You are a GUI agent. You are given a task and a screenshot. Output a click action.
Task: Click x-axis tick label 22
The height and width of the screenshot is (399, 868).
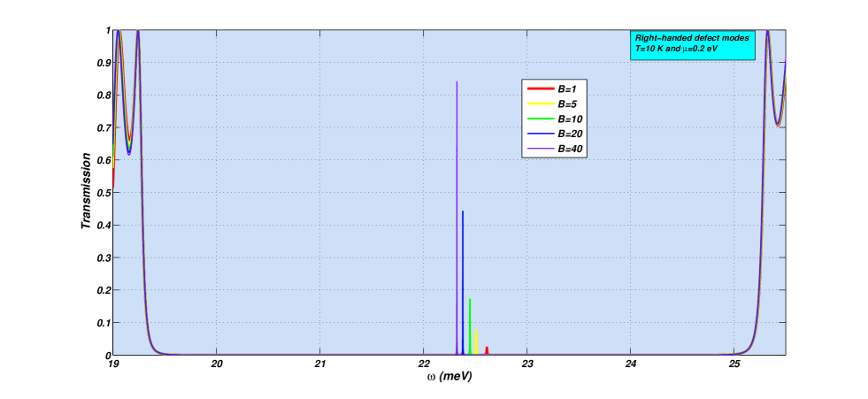click(x=424, y=364)
